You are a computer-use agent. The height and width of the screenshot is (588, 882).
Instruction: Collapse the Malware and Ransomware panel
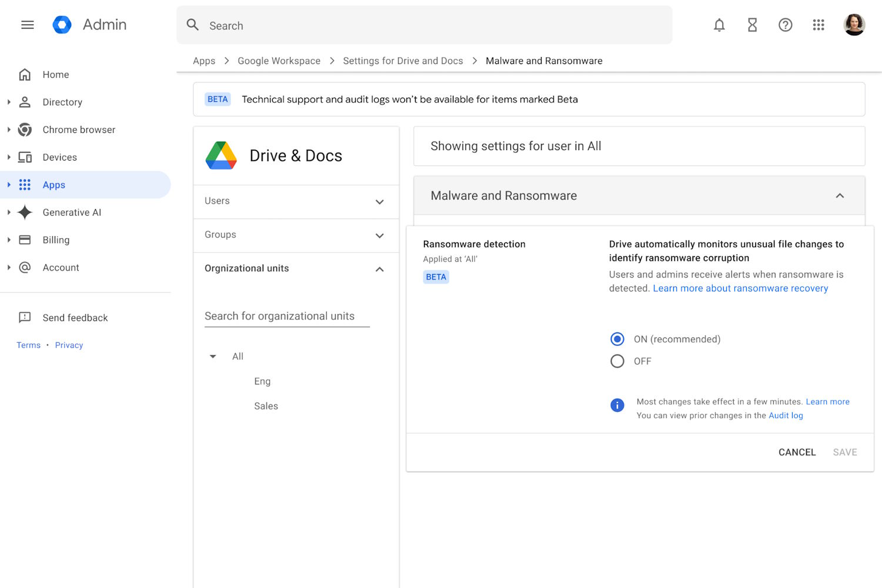[x=840, y=196]
